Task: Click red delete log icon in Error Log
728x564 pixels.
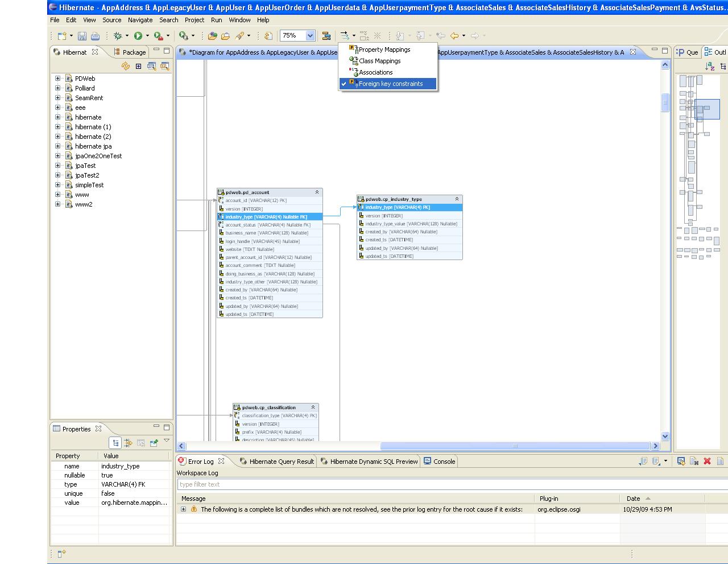Action: [x=707, y=461]
